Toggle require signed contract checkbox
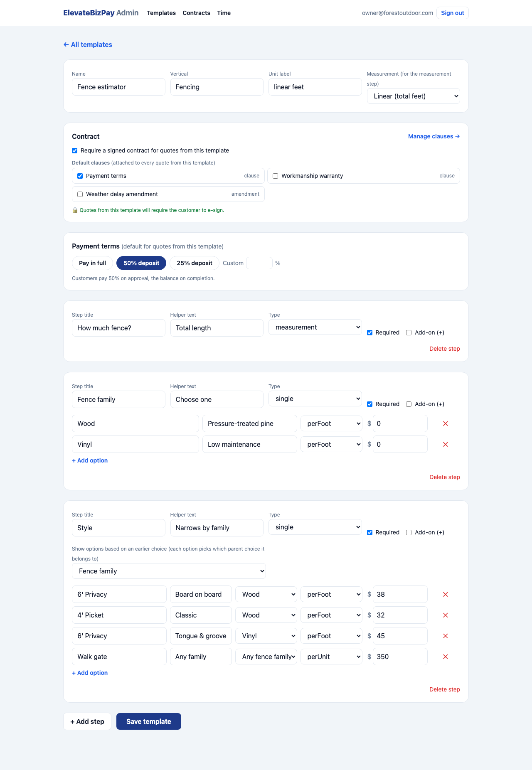This screenshot has width=532, height=770. coord(75,150)
